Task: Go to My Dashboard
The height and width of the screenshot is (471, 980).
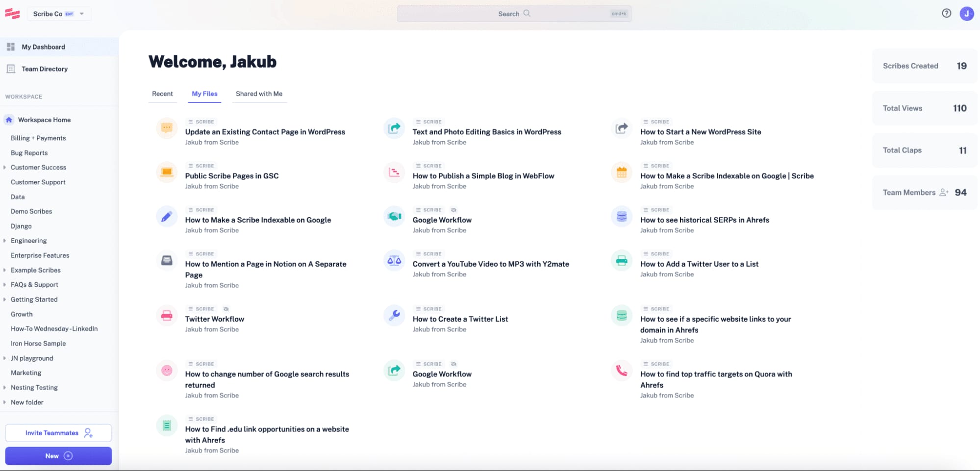Action: (59, 47)
